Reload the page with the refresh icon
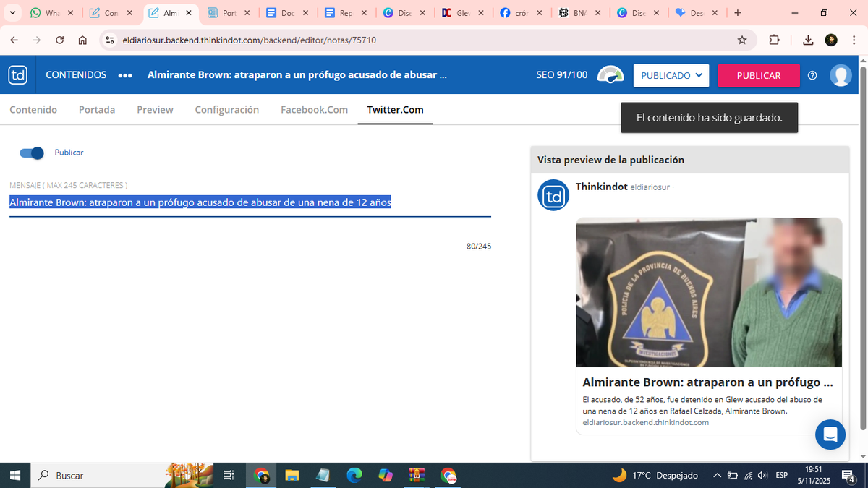Screen dimensions: 868x488 tap(59, 40)
